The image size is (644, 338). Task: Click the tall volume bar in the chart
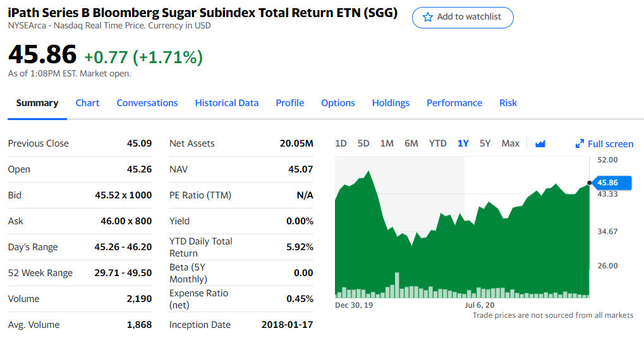[x=397, y=284]
